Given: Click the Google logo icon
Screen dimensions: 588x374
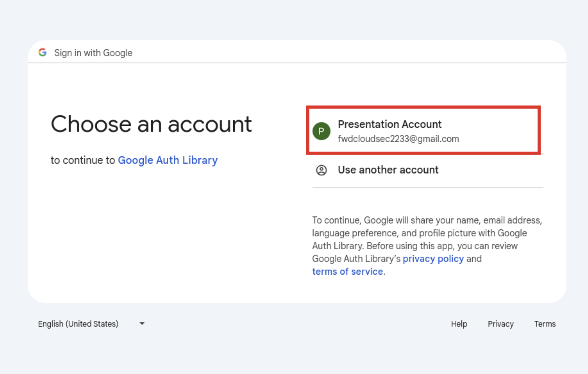Looking at the screenshot, I should point(42,53).
